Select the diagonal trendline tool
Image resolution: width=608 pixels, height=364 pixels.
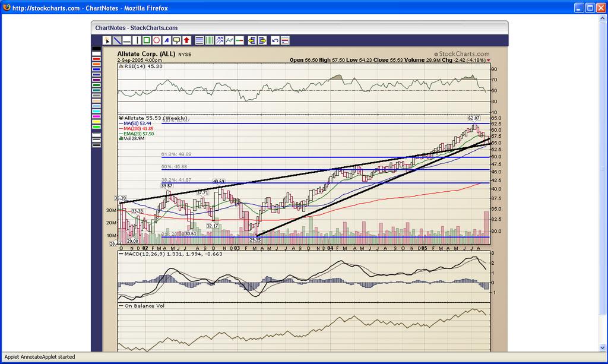[117, 40]
